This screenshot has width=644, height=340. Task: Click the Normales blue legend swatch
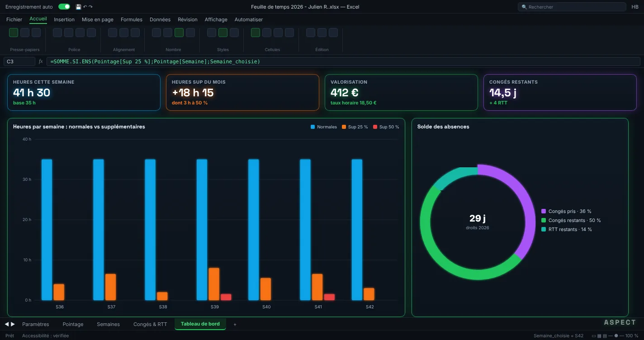(313, 127)
